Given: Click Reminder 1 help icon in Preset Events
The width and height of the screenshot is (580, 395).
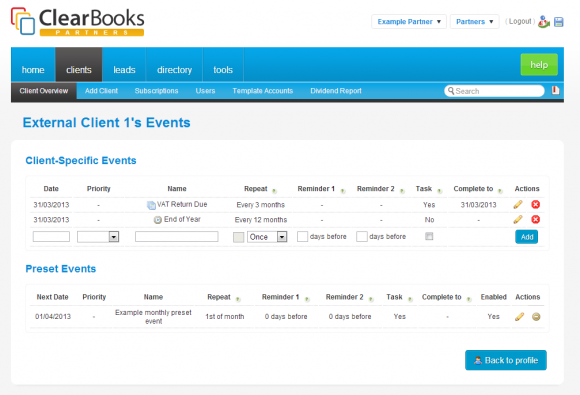Looking at the screenshot, I should [x=307, y=299].
